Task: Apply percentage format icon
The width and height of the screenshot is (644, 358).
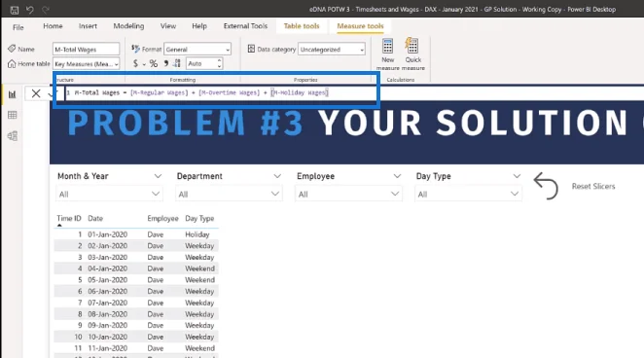Action: pyautogui.click(x=153, y=63)
